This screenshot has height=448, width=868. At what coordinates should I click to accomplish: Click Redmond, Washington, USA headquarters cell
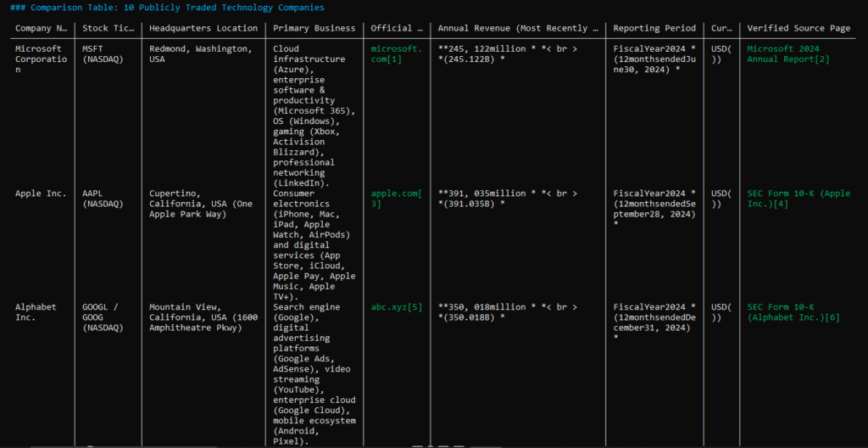click(200, 53)
